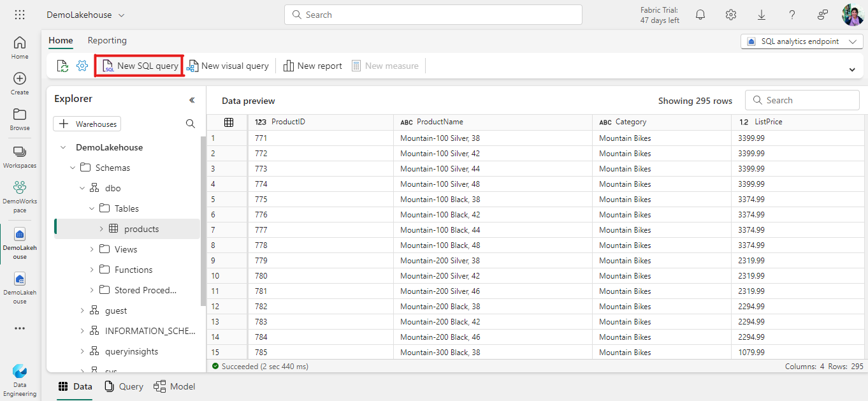This screenshot has height=401, width=868.
Task: Select cell Mountain-300 Black, 38
Action: click(493, 352)
